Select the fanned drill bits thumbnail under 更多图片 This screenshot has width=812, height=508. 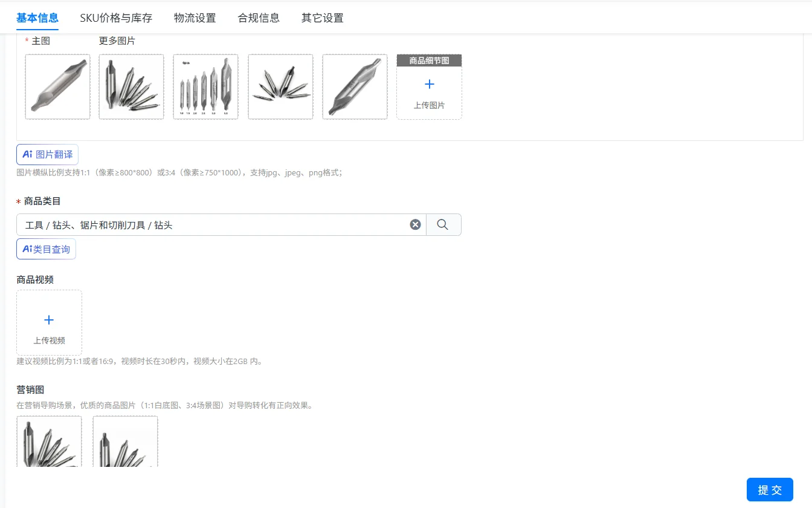click(131, 87)
